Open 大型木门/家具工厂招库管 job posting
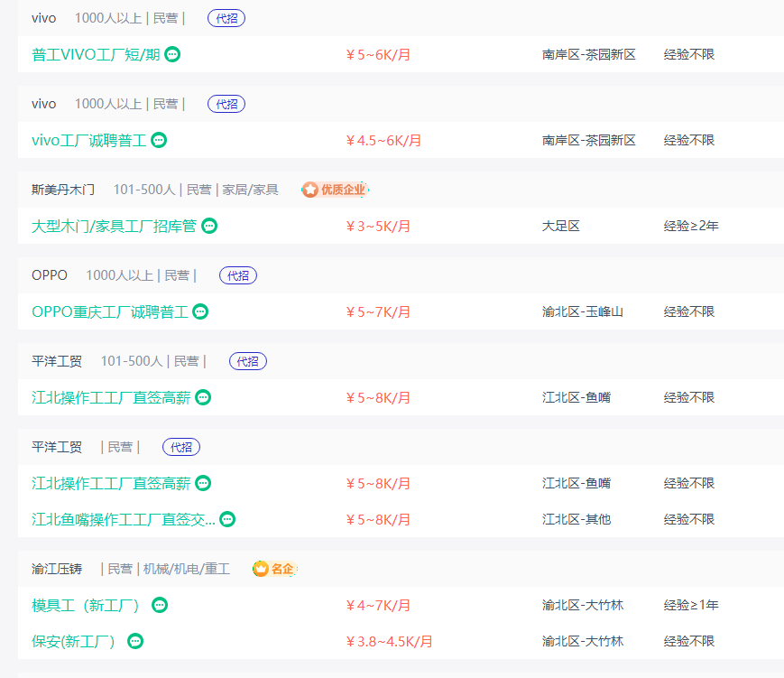Viewport: 784px width, 678px height. point(114,226)
